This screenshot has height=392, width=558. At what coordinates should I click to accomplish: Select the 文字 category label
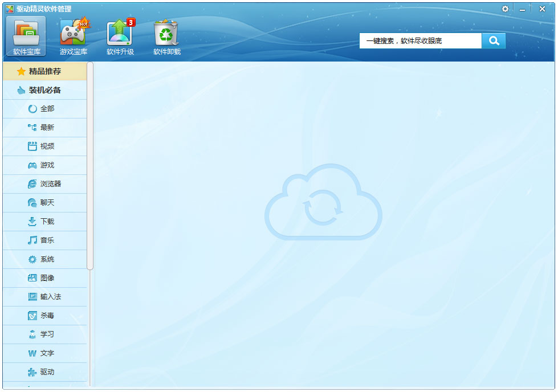pyautogui.click(x=47, y=353)
